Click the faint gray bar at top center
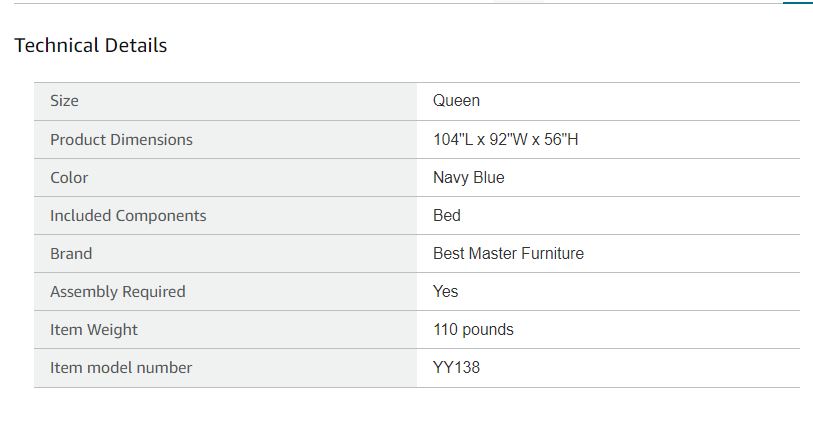 coord(520,1)
